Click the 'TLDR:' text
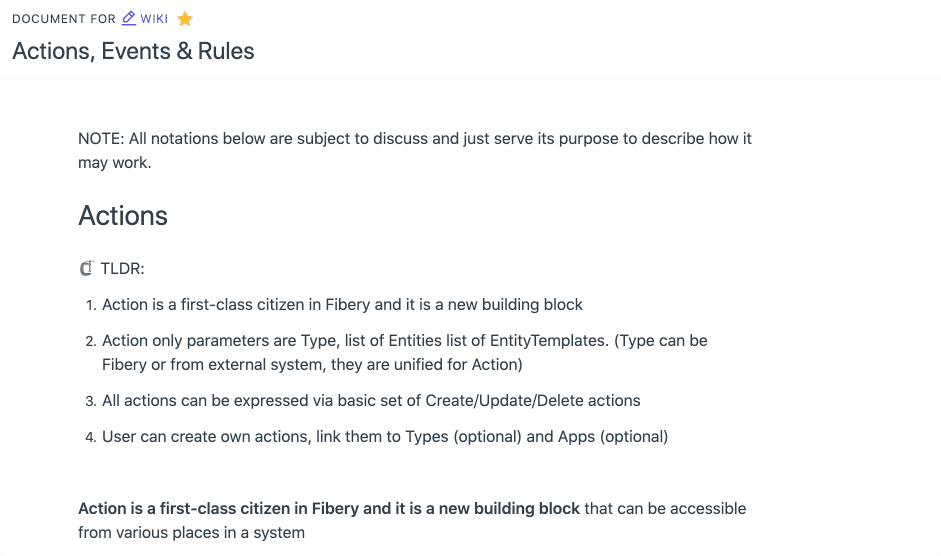This screenshot has width=941, height=556. click(x=123, y=268)
